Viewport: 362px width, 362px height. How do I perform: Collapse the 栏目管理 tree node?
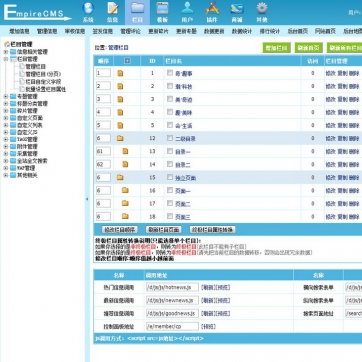coord(6,59)
